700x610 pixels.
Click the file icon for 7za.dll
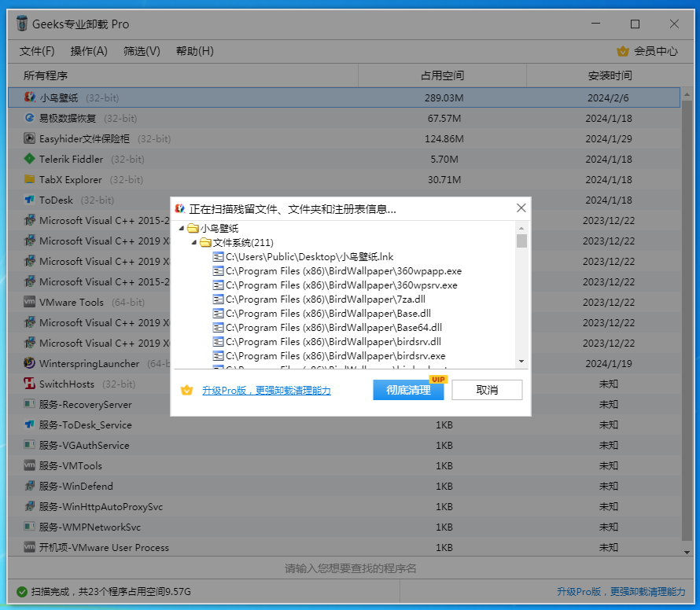(219, 299)
